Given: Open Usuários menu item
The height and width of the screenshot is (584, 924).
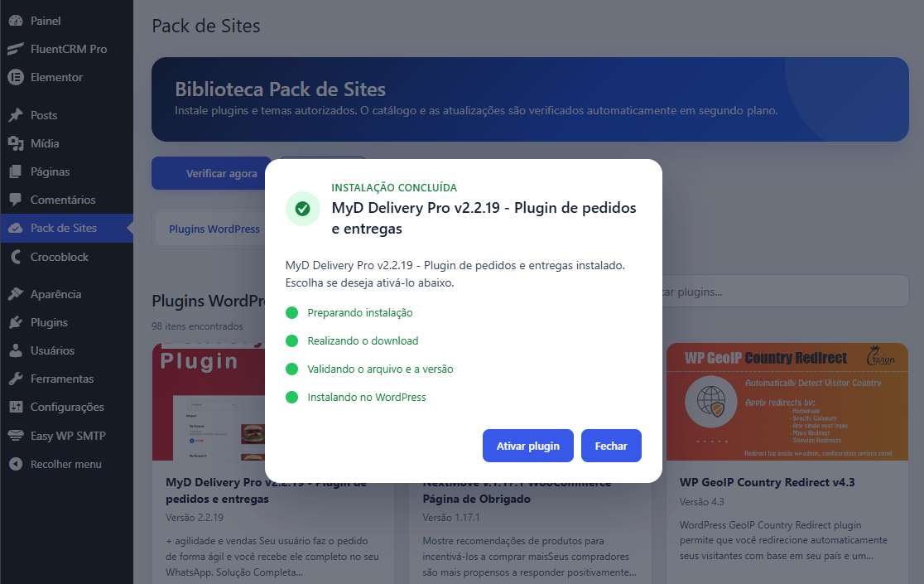Looking at the screenshot, I should coord(66,350).
